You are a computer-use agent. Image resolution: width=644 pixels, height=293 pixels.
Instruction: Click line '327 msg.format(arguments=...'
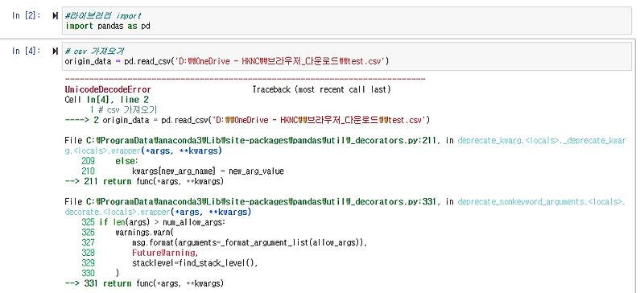click(225, 243)
